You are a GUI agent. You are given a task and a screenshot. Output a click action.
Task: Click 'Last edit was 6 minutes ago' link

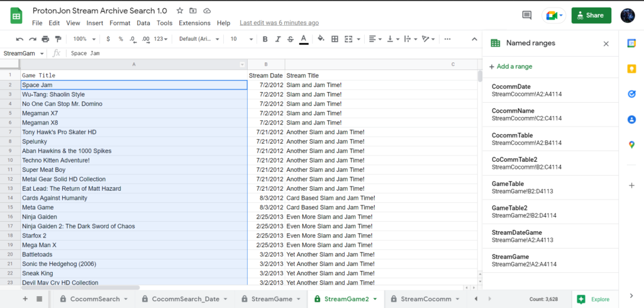pos(279,23)
